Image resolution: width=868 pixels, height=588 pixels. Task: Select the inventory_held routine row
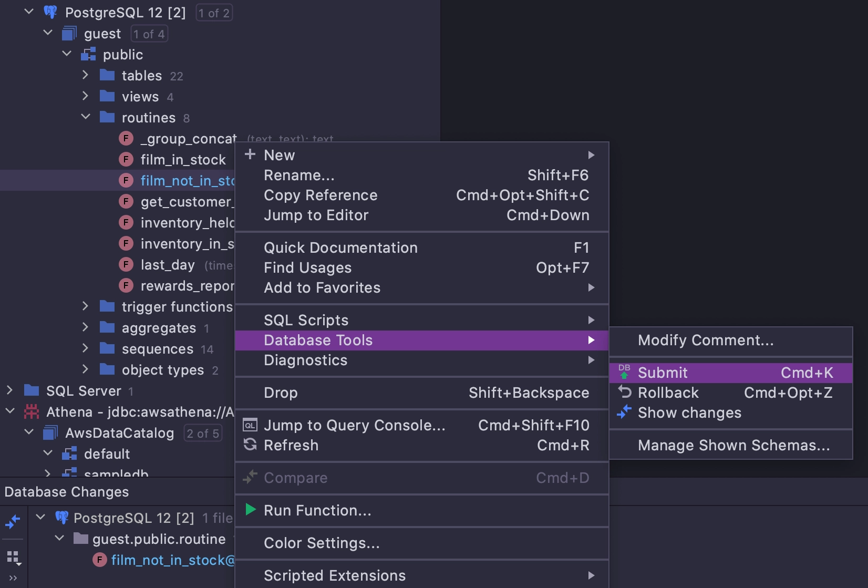point(117,222)
